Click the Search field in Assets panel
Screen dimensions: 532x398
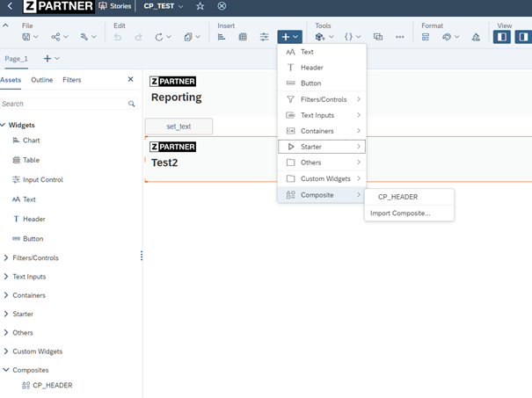[x=63, y=104]
